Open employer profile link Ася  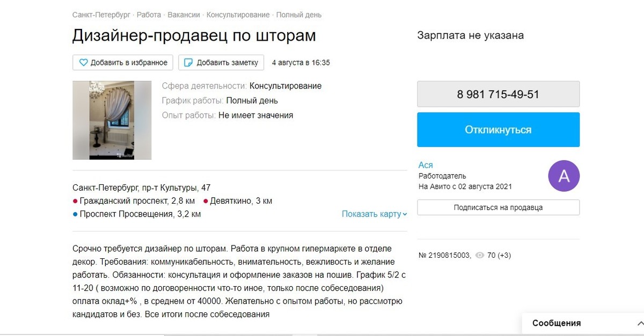[425, 165]
